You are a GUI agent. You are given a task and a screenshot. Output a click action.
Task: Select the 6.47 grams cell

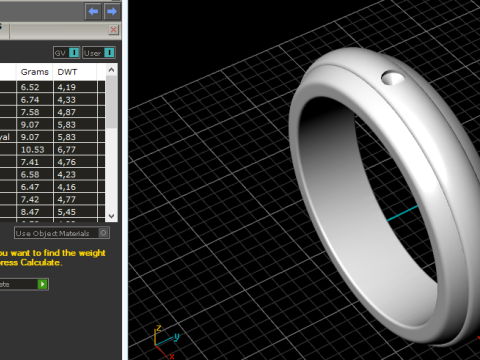(x=35, y=187)
